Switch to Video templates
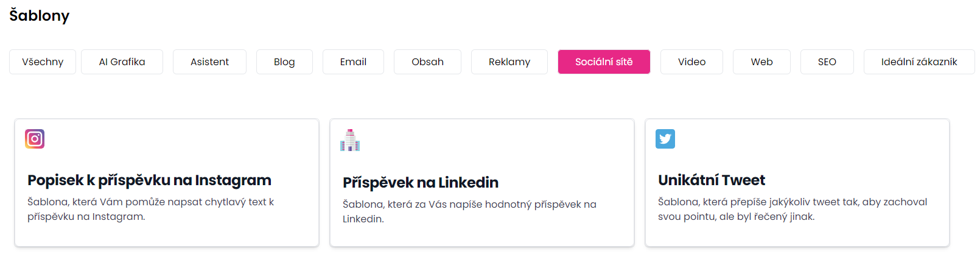The image size is (980, 254). coord(691,62)
